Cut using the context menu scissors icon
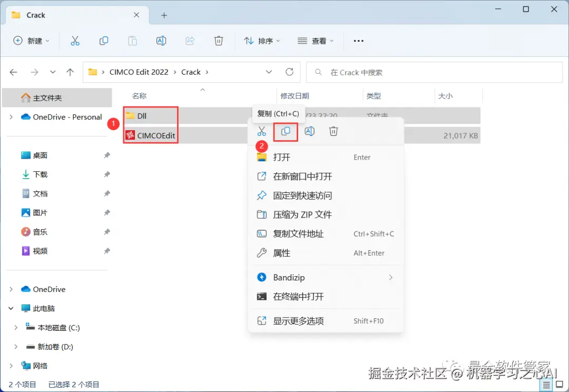 [x=262, y=131]
